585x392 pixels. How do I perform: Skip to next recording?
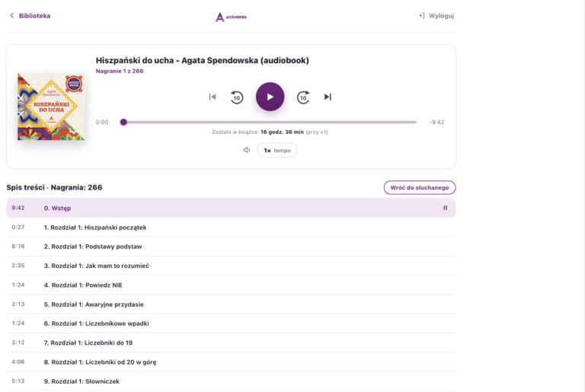click(328, 97)
